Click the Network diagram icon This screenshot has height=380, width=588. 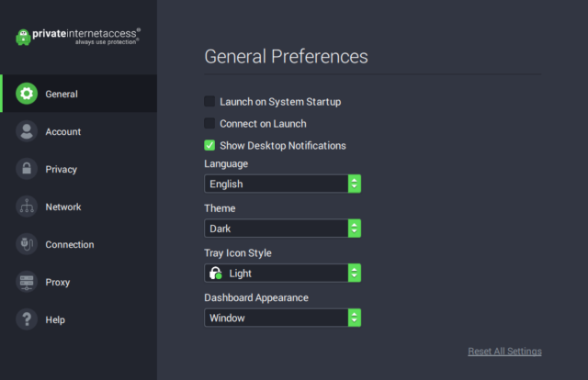point(27,207)
